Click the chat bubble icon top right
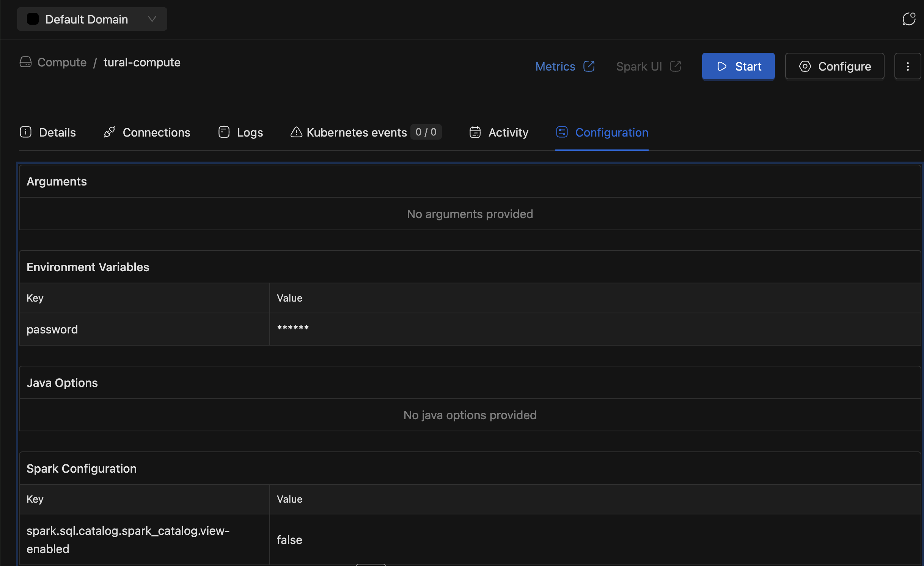The image size is (924, 566). pyautogui.click(x=908, y=19)
